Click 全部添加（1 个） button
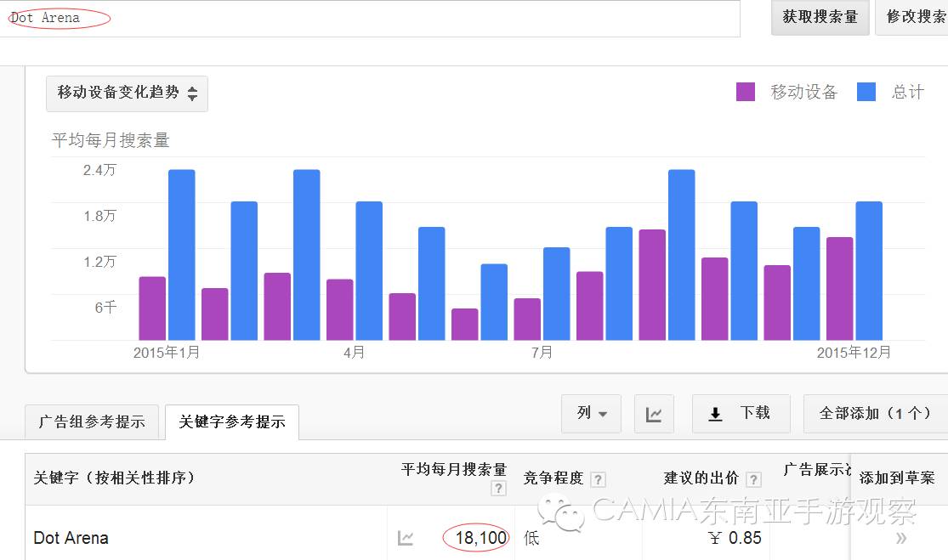 (x=876, y=414)
